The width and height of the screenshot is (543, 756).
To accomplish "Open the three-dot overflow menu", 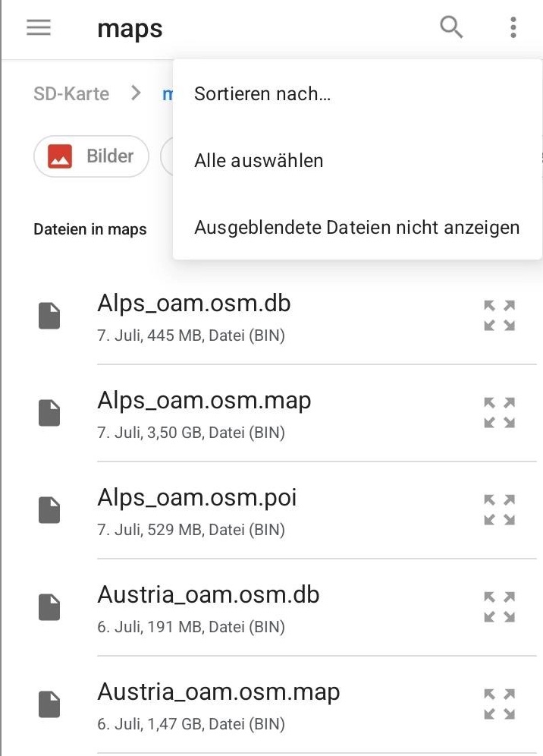I will coord(513,28).
